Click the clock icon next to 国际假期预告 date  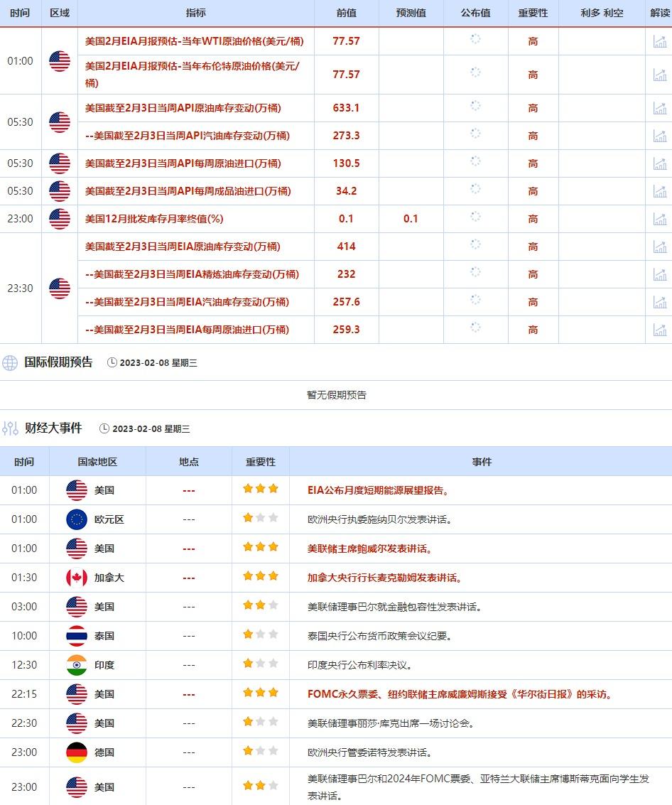(112, 363)
